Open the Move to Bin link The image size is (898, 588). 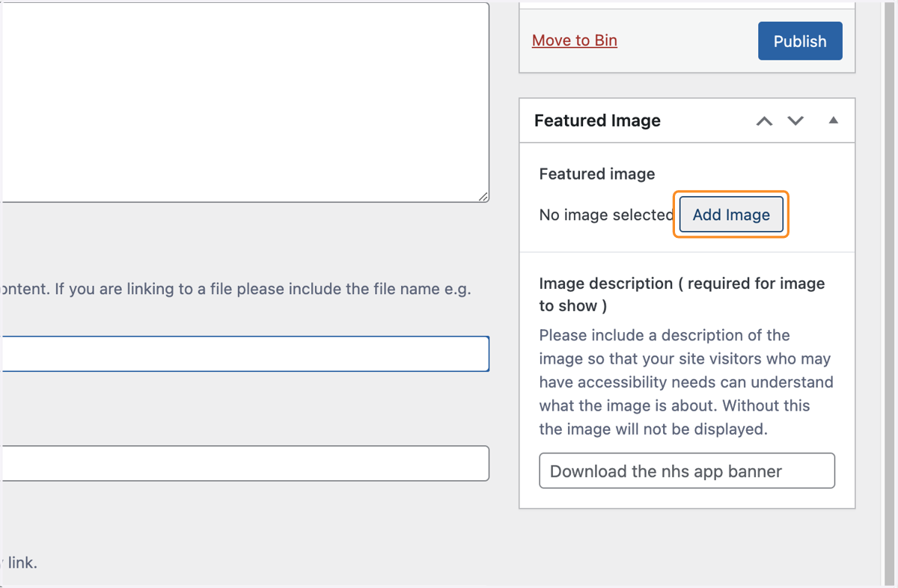[575, 40]
